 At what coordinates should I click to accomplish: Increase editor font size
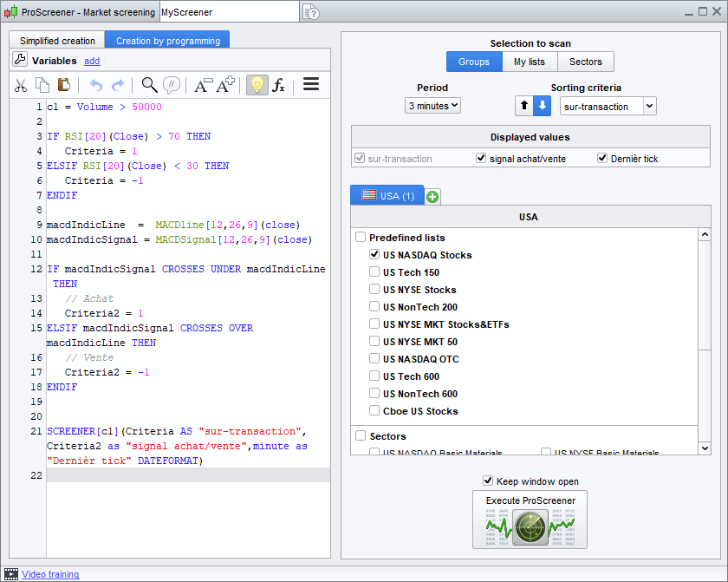(225, 85)
